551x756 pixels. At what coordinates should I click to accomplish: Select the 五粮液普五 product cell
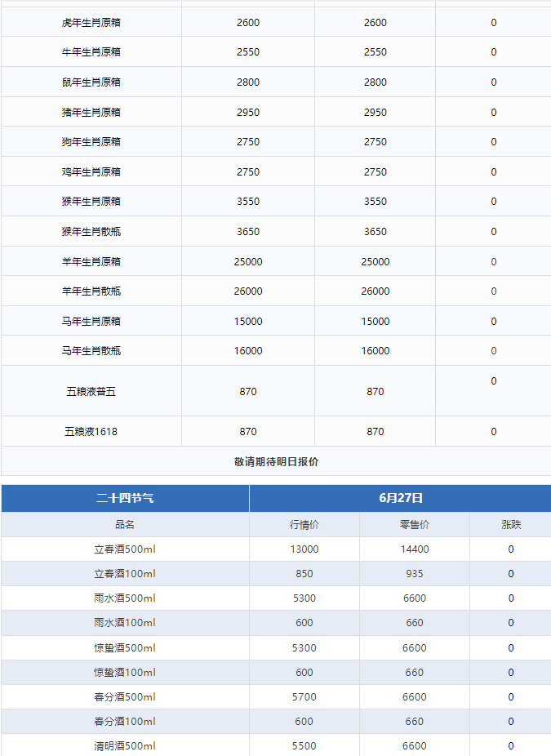point(91,392)
